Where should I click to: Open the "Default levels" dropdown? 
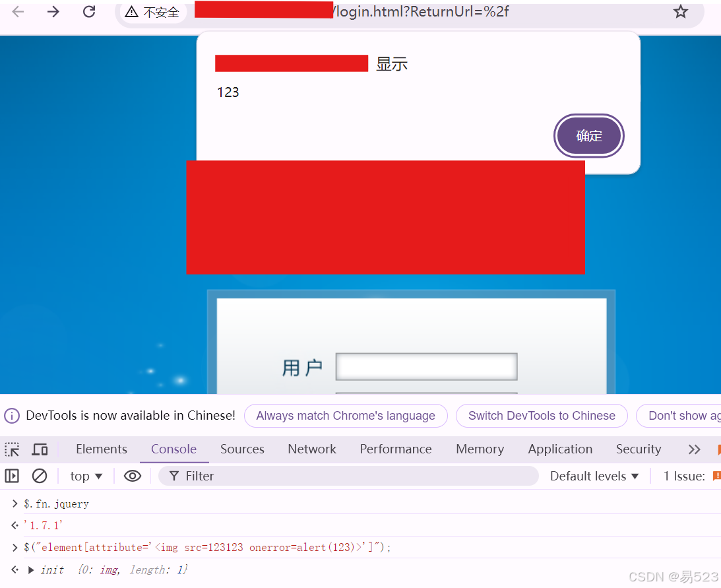point(592,476)
